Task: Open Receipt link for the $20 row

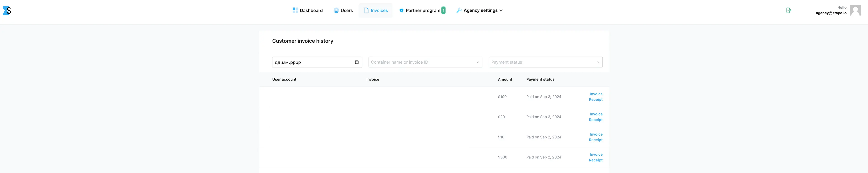Action: (596, 120)
